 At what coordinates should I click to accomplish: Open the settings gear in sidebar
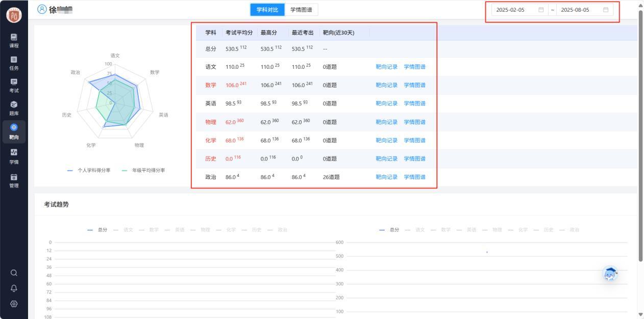coord(14,304)
